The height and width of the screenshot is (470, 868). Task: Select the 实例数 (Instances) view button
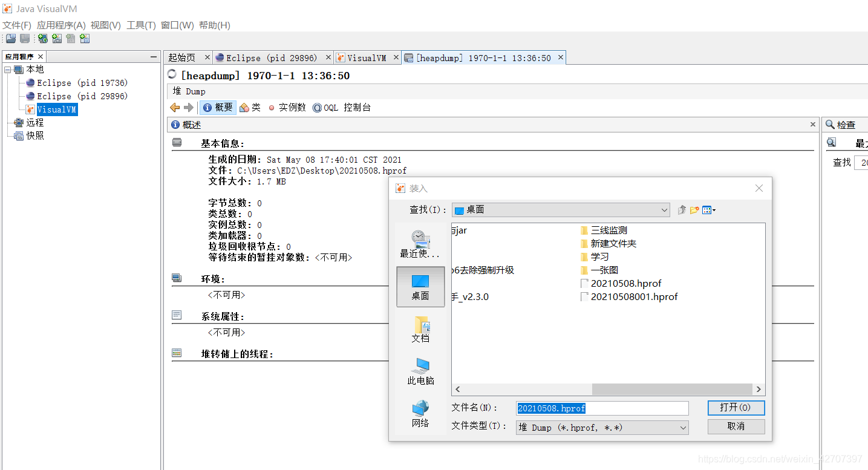coord(287,108)
